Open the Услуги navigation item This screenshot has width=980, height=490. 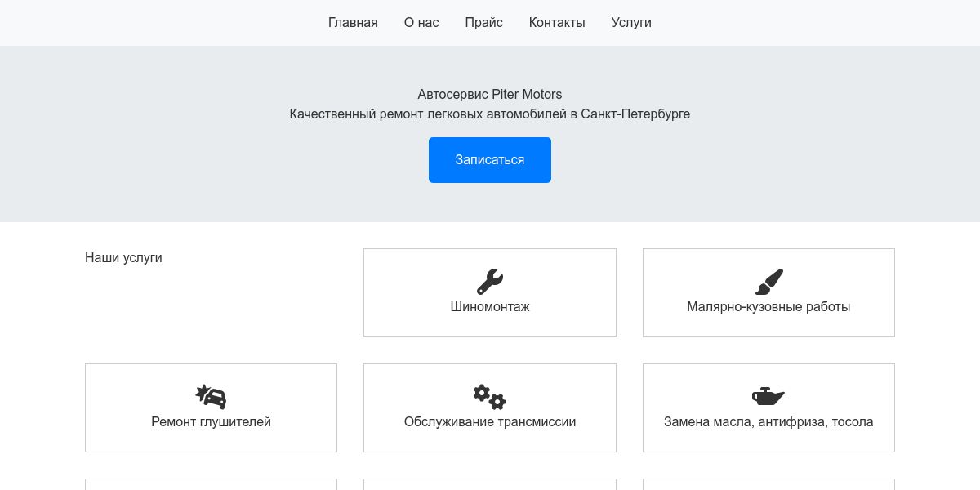(631, 23)
